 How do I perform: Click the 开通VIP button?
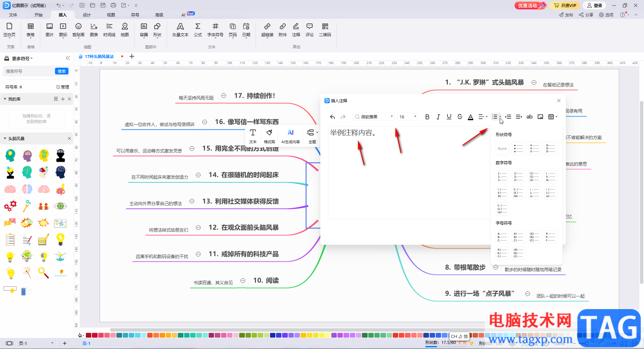(565, 5)
